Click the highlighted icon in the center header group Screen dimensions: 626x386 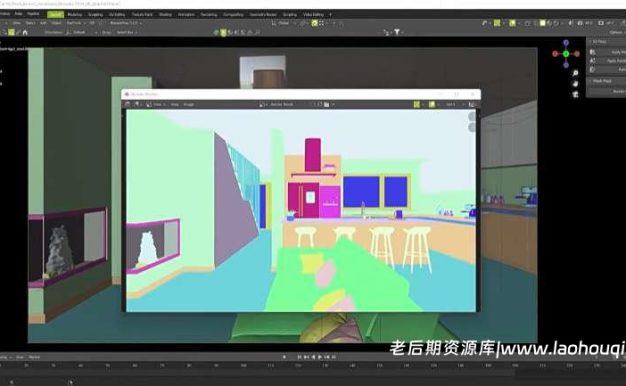click(x=223, y=32)
